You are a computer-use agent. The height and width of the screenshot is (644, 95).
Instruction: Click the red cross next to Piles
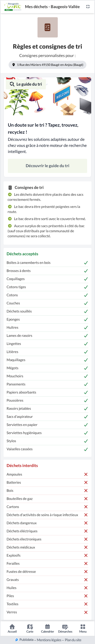(86, 596)
